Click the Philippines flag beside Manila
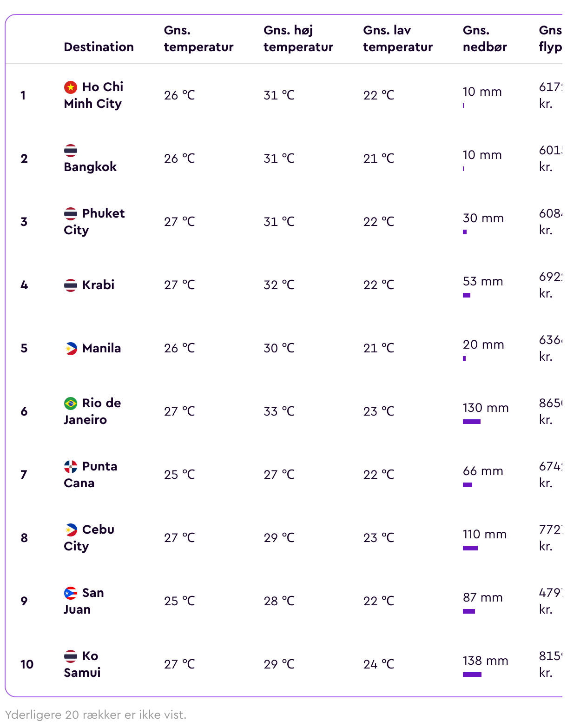Viewport: 567px width, 728px height. tap(70, 348)
